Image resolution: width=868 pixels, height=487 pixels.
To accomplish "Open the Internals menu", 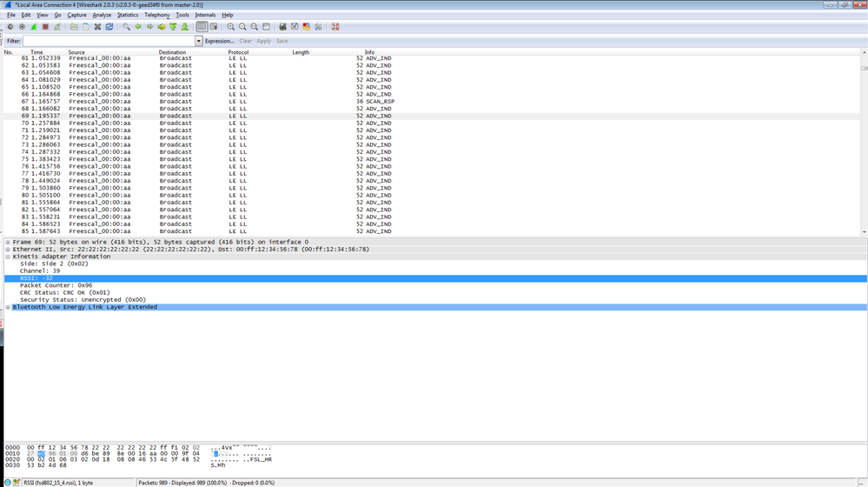I will [x=205, y=15].
